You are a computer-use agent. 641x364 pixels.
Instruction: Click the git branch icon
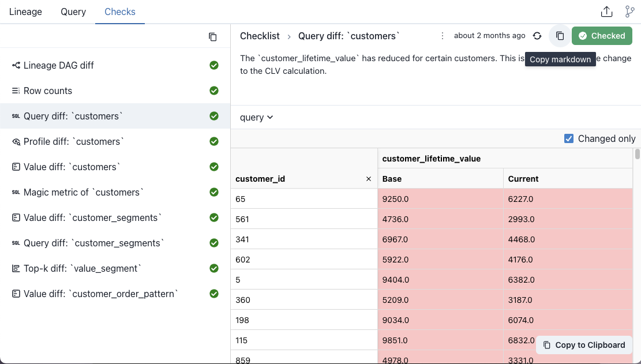click(629, 12)
